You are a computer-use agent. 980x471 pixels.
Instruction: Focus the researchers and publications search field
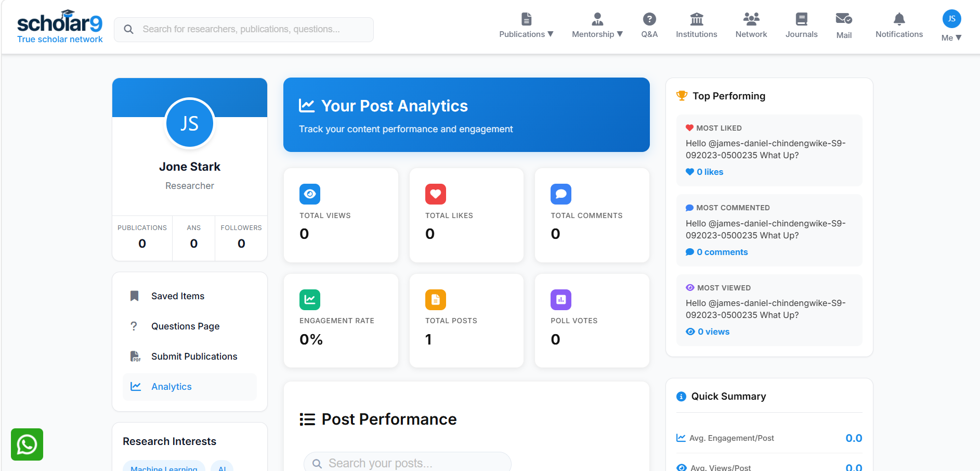[x=244, y=29]
